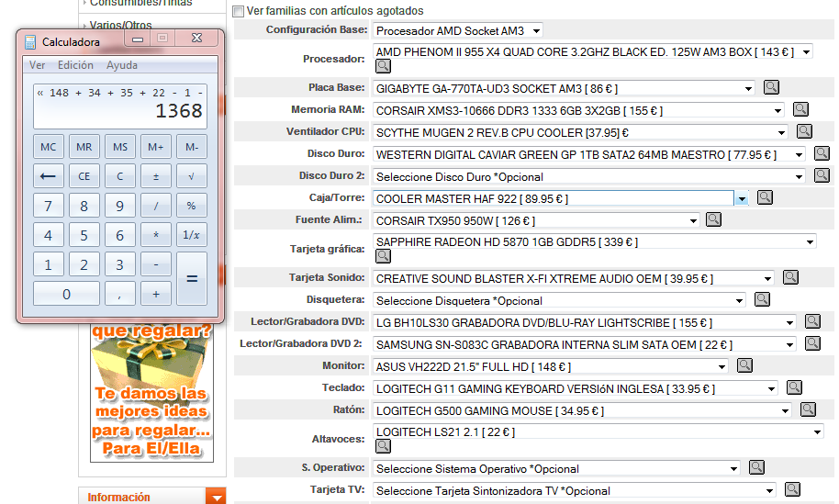Click calculator plus button
Image resolution: width=839 pixels, height=504 pixels.
[156, 294]
